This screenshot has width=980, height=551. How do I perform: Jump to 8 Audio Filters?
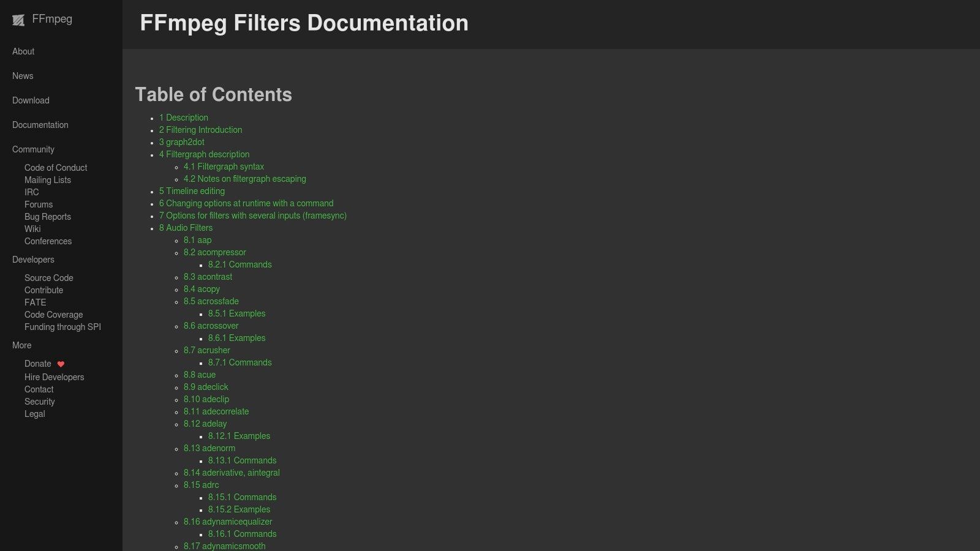click(x=186, y=228)
